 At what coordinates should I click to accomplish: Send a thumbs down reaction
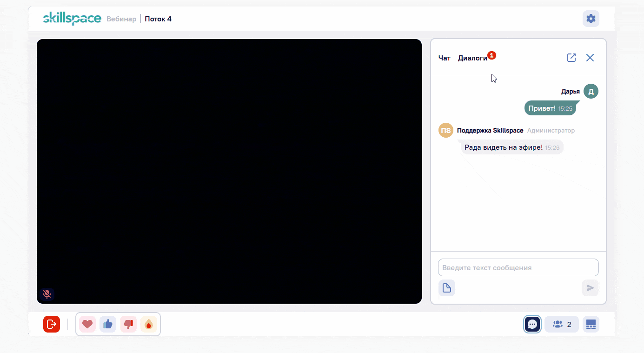[128, 324]
